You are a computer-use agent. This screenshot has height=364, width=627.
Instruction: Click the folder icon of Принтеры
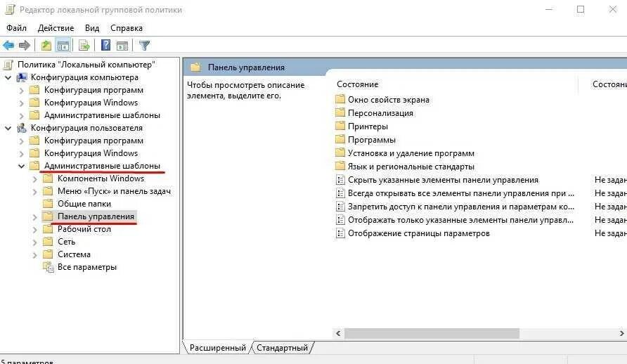pyautogui.click(x=340, y=126)
